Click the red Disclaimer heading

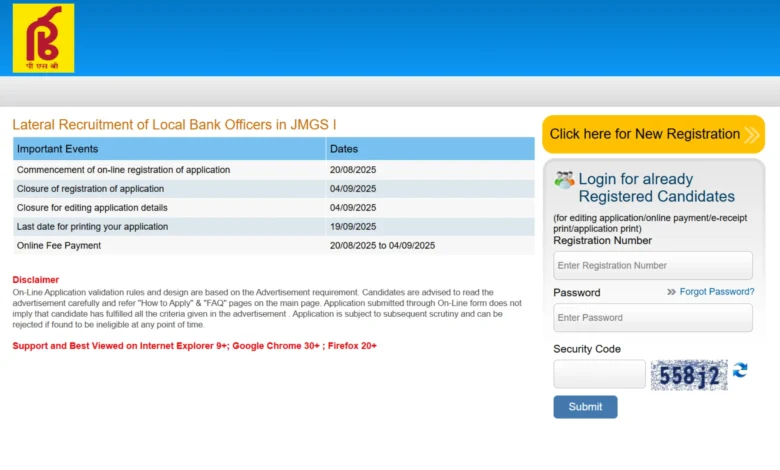point(36,280)
